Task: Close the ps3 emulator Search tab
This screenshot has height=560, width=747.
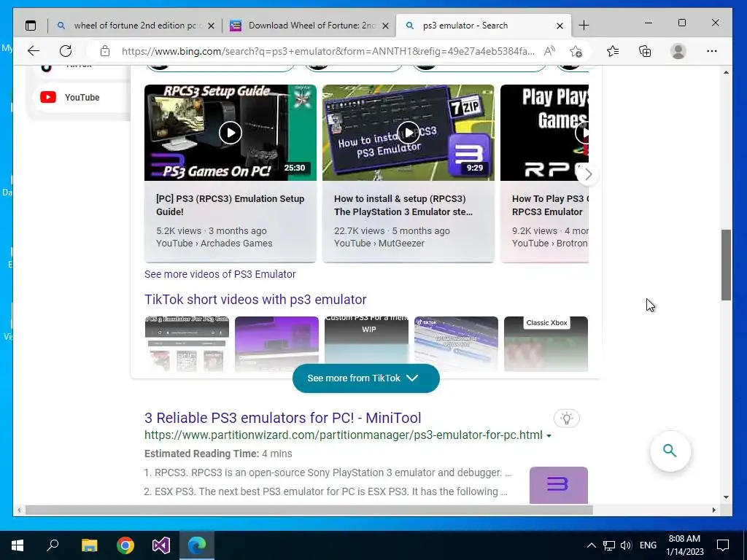Action: point(560,26)
